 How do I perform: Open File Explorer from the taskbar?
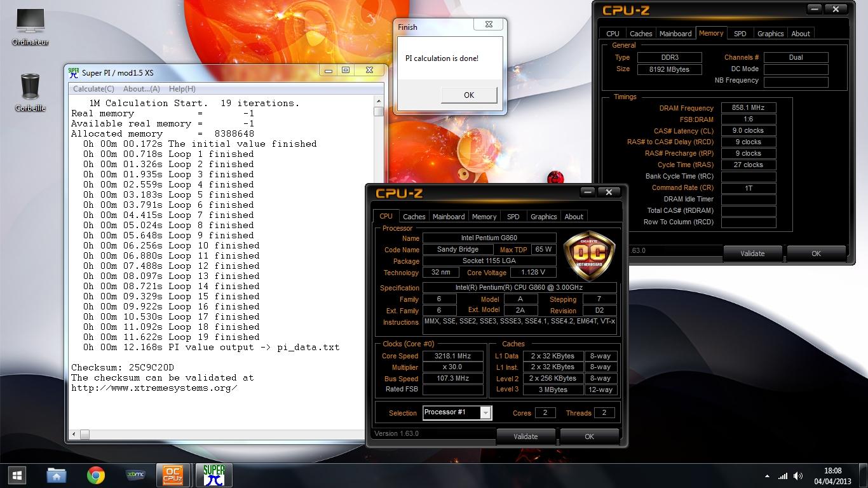click(x=57, y=475)
